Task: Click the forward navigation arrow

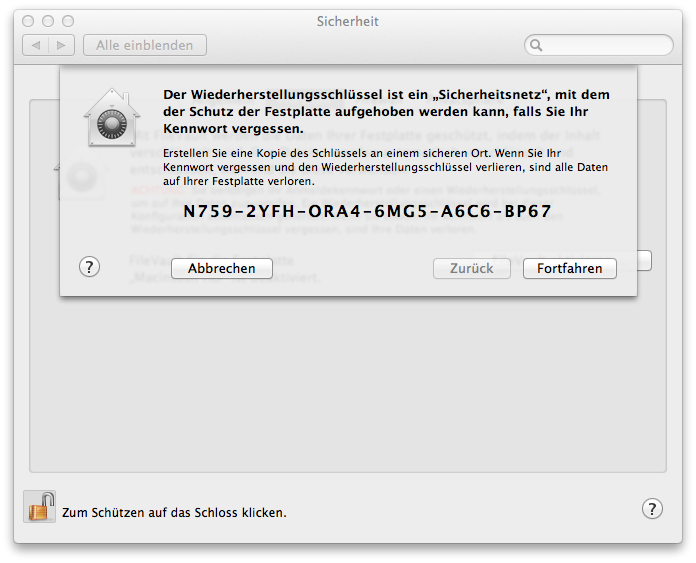Action: (62, 45)
